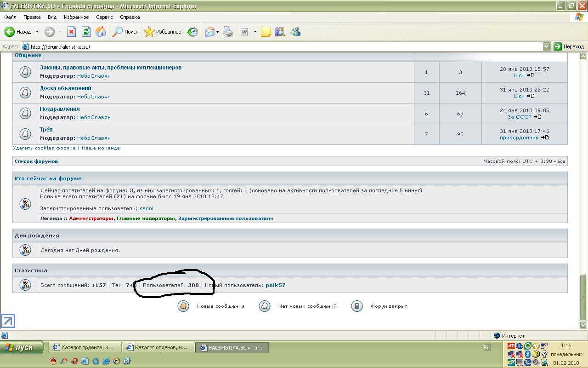Click the yellow note Discuss icon
Image resolution: width=588 pixels, height=368 pixels.
266,32
